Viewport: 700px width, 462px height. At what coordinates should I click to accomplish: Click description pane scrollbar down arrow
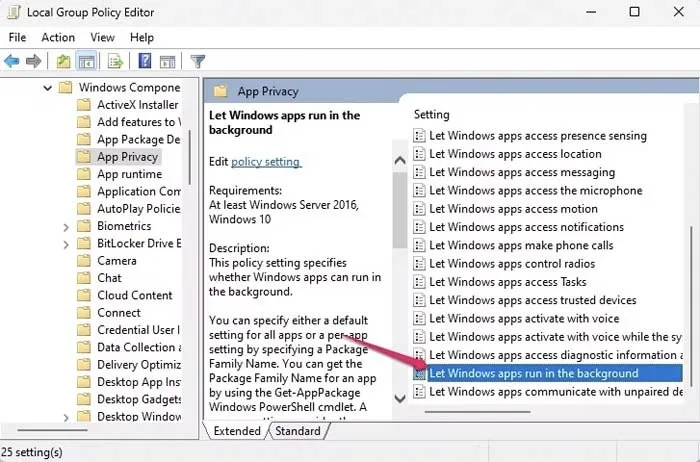(400, 399)
